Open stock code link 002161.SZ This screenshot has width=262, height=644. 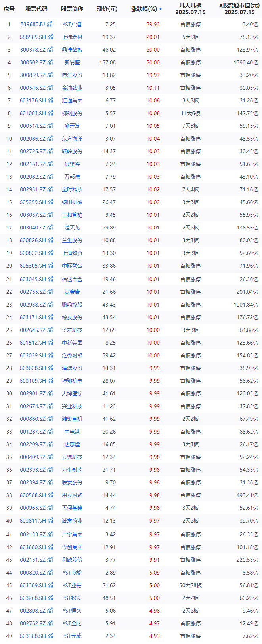pyautogui.click(x=33, y=164)
